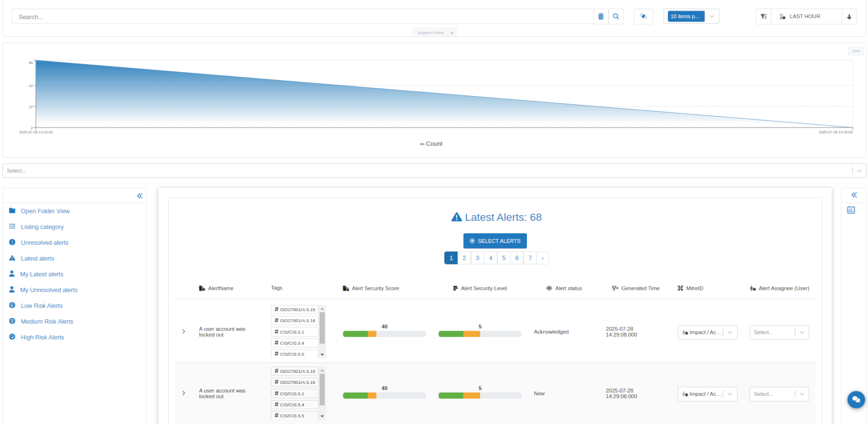Open first row Impact MitreID dropdown
Image resolution: width=868 pixels, height=424 pixels.
pos(707,332)
